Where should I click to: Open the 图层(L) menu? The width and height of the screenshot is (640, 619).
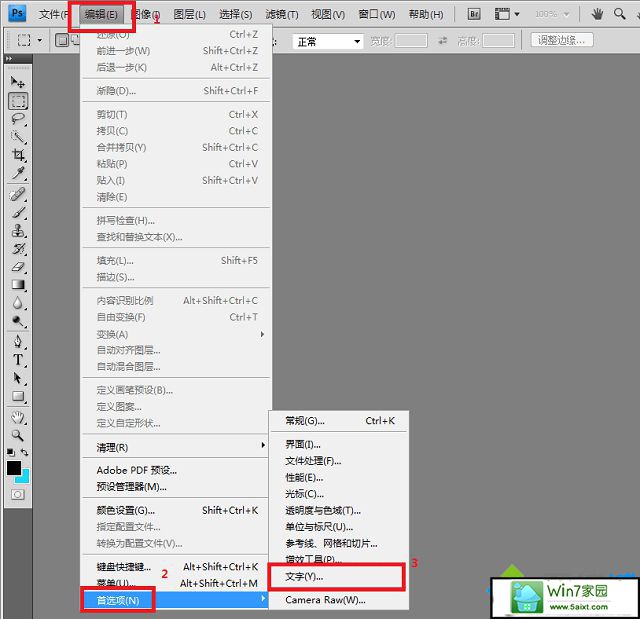tap(189, 15)
